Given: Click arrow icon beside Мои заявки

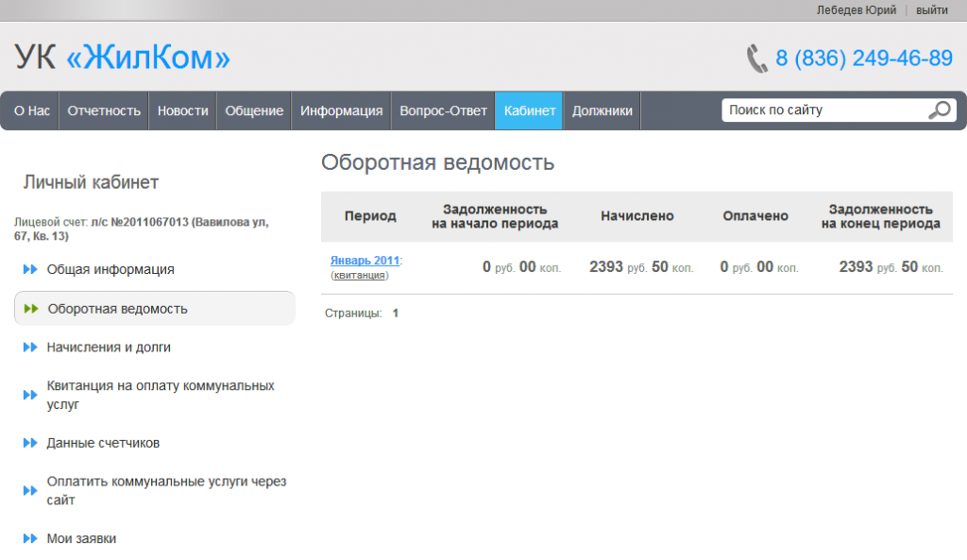Looking at the screenshot, I should tap(30, 539).
